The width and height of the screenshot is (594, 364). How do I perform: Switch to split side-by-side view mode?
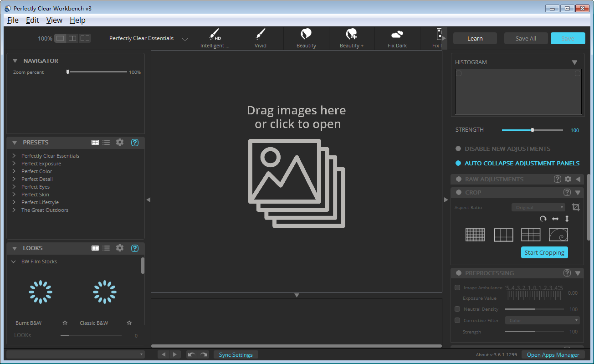pyautogui.click(x=72, y=38)
